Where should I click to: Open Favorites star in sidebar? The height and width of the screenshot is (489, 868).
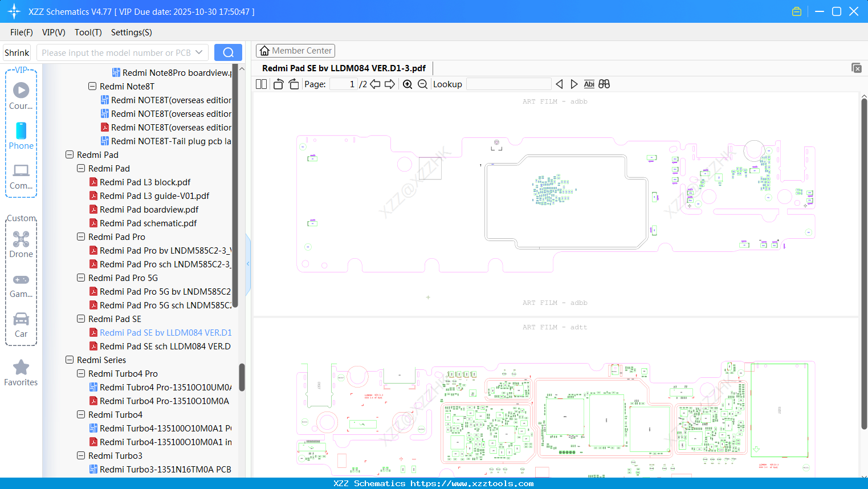pyautogui.click(x=21, y=373)
